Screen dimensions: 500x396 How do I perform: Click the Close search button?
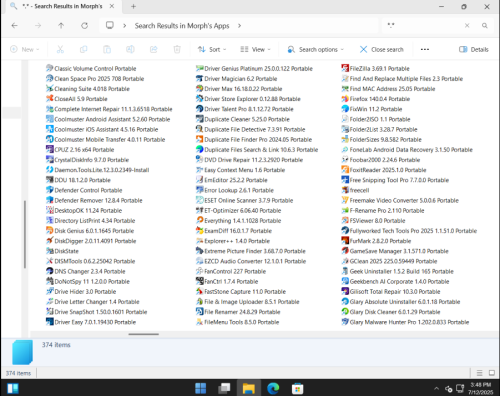point(382,49)
